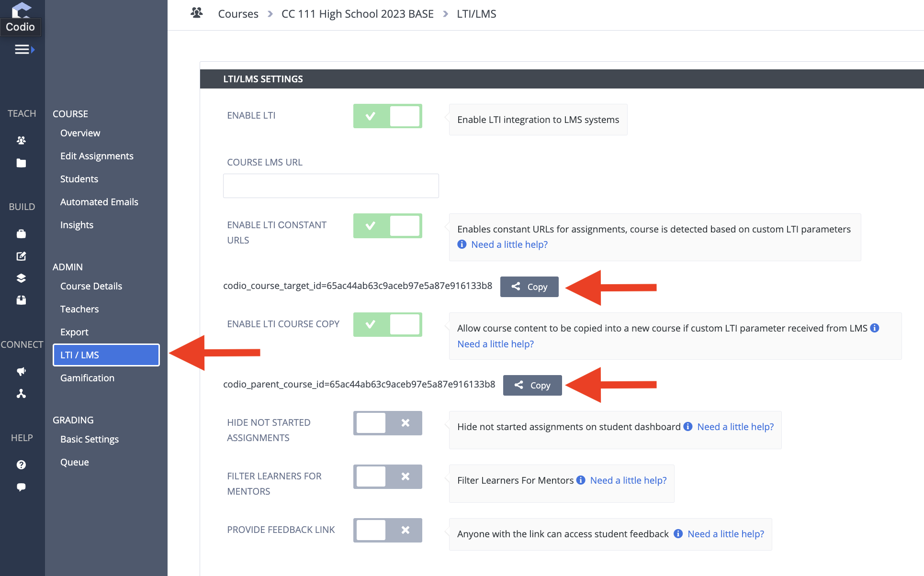
Task: Click the chat bubble icon in sidebar
Action: tap(21, 487)
